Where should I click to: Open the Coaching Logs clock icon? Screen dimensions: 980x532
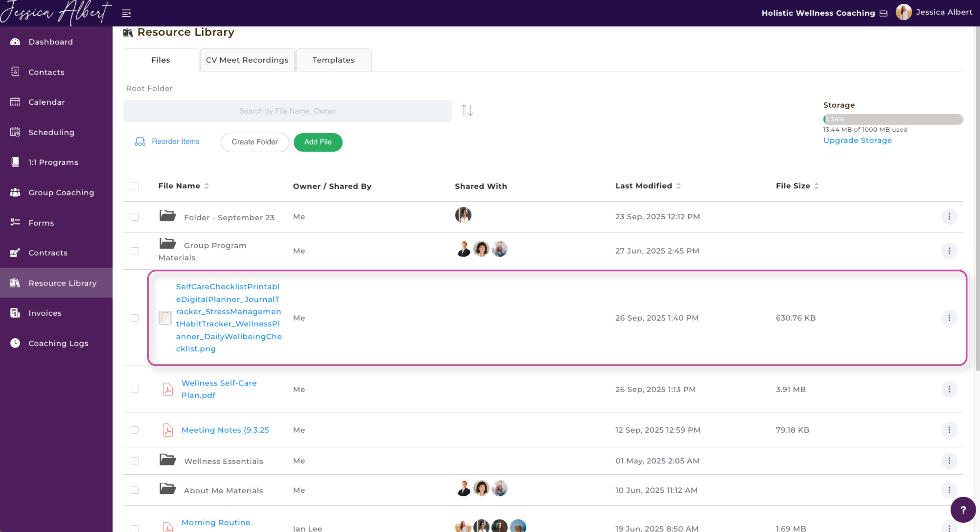[15, 343]
